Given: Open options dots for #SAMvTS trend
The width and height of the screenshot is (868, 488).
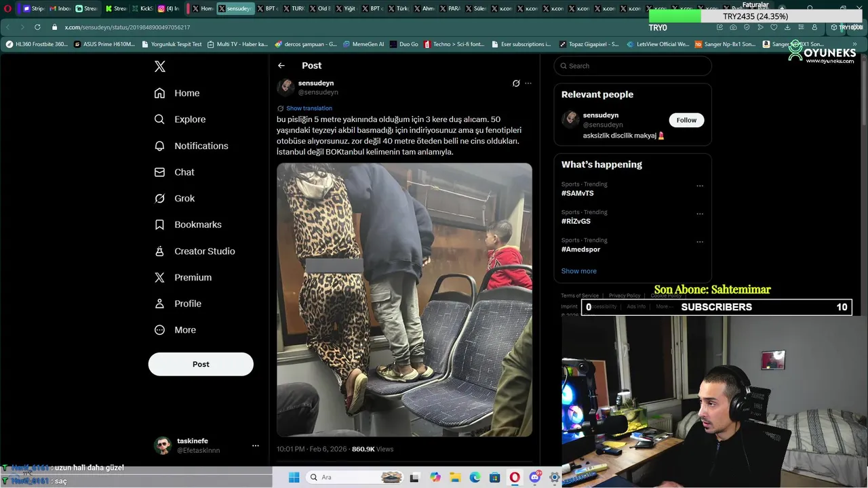Looking at the screenshot, I should 700,186.
